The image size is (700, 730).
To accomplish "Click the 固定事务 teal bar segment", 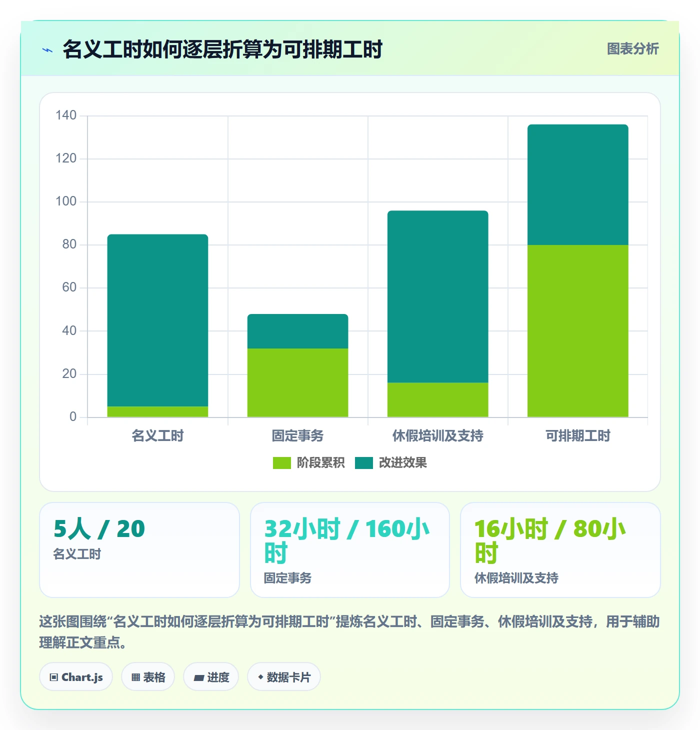I will 298,331.
